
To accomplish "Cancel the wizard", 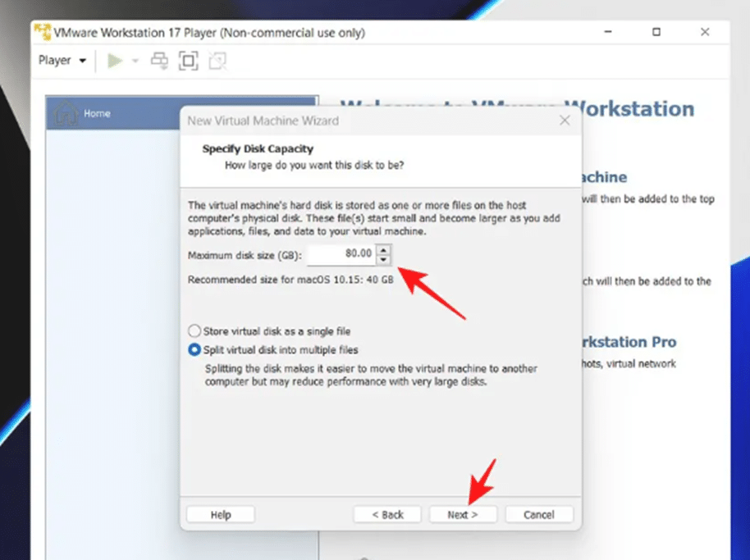I will 538,515.
